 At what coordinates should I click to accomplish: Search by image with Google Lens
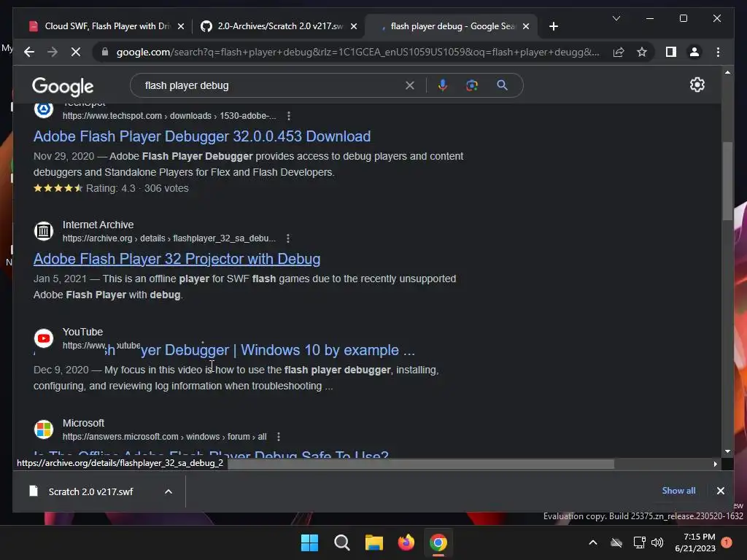472,85
